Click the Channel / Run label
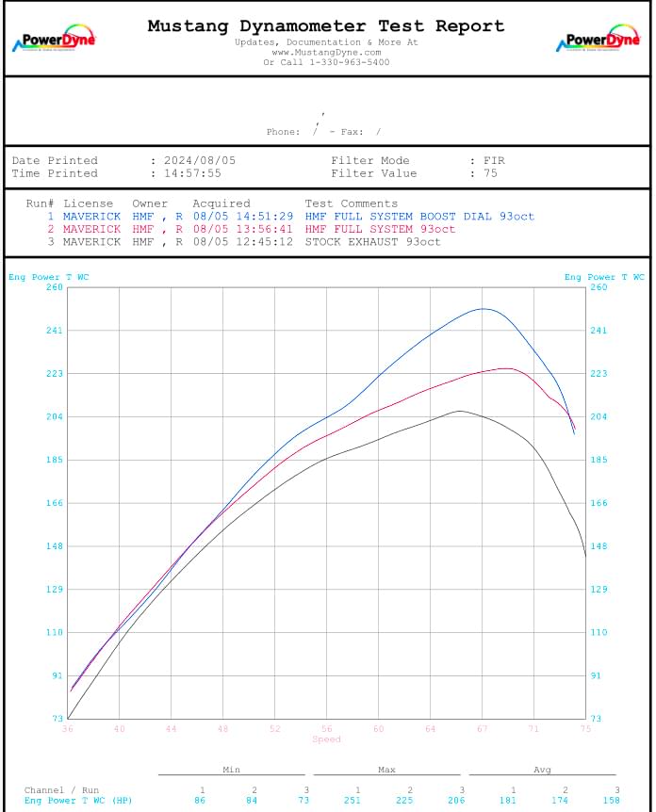The width and height of the screenshot is (656, 812). point(61,790)
